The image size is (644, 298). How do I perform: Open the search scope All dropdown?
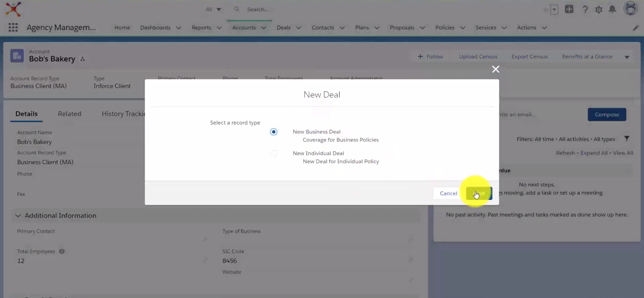(x=213, y=9)
